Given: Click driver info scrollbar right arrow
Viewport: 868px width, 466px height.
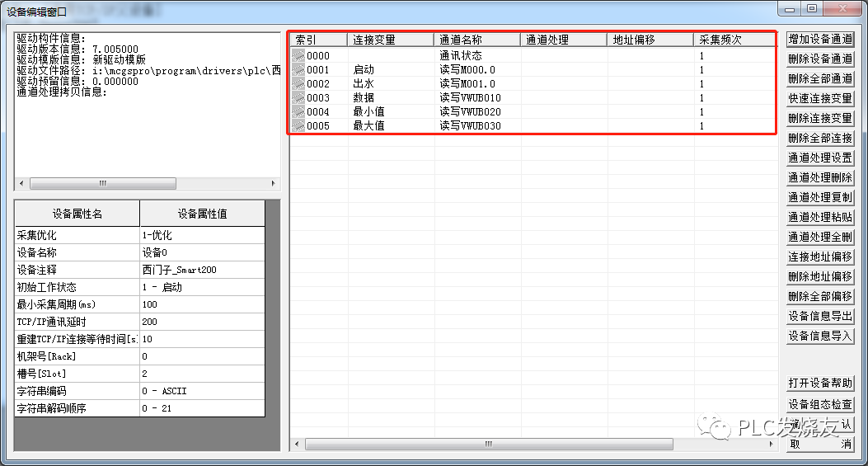Looking at the screenshot, I should 273,183.
